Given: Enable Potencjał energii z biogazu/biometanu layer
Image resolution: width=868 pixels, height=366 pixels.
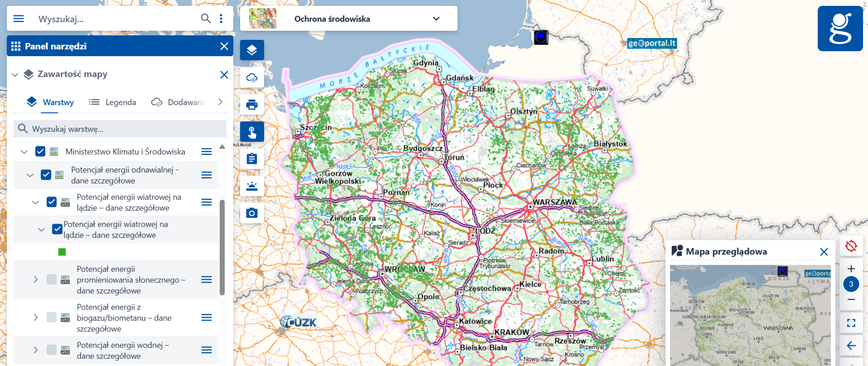Looking at the screenshot, I should (x=52, y=318).
